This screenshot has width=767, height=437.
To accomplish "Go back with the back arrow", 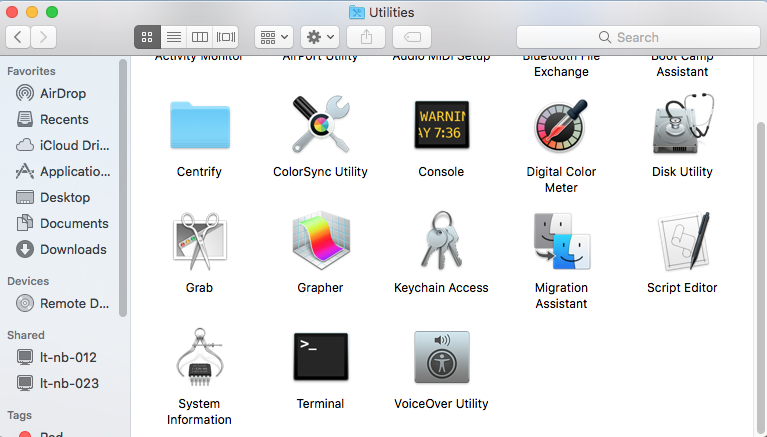I will click(18, 37).
